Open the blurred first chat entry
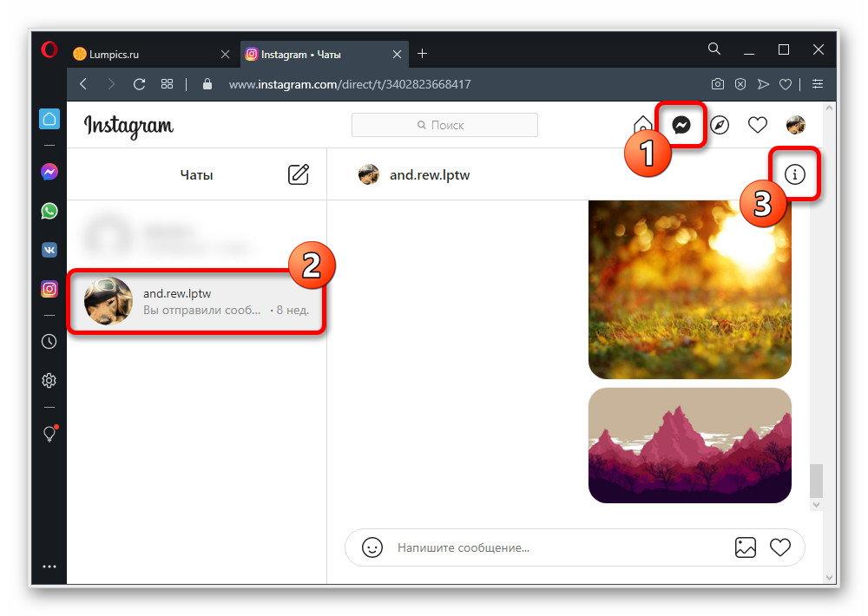This screenshot has height=616, width=868. point(196,235)
